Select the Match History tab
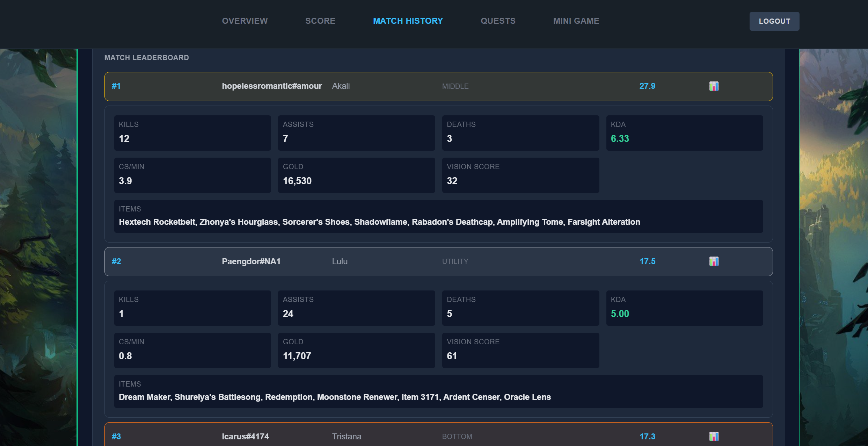This screenshot has width=868, height=446. [x=408, y=21]
